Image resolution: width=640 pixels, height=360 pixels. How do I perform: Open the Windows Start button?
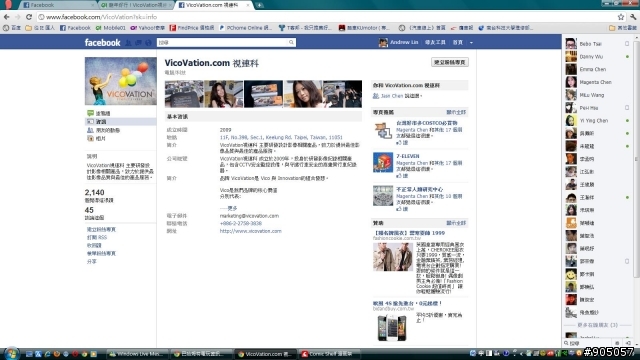tap(11, 353)
